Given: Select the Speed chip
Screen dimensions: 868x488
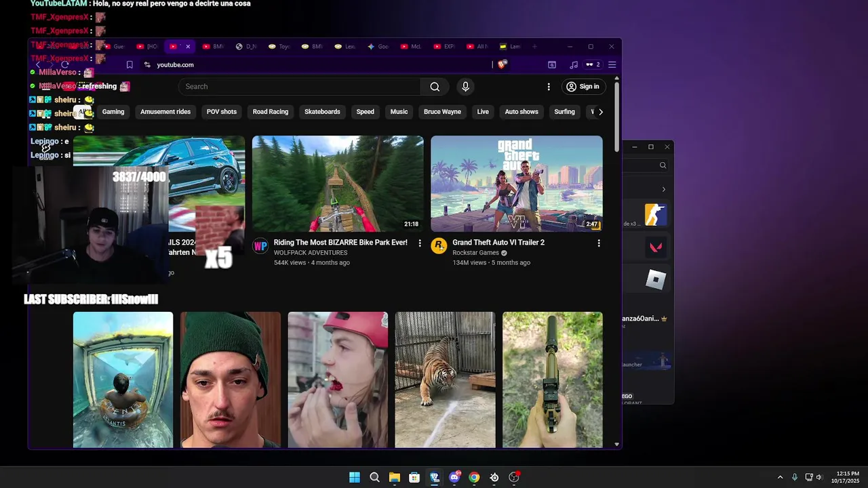Looking at the screenshot, I should click(366, 112).
